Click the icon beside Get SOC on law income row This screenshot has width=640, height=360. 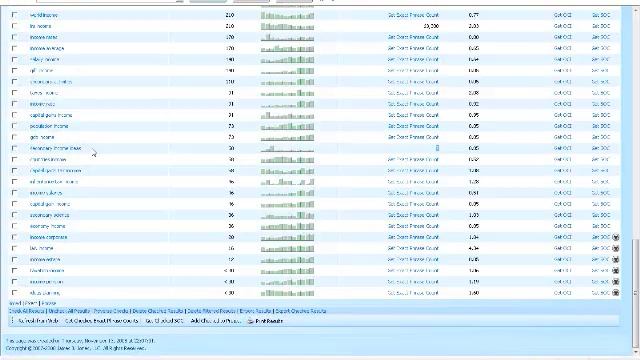click(x=616, y=248)
